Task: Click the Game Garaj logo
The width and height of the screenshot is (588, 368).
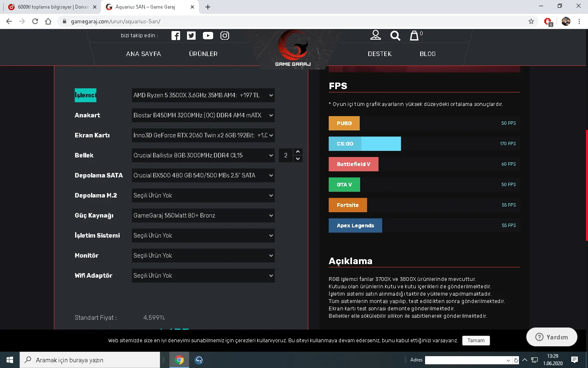Action: (293, 48)
